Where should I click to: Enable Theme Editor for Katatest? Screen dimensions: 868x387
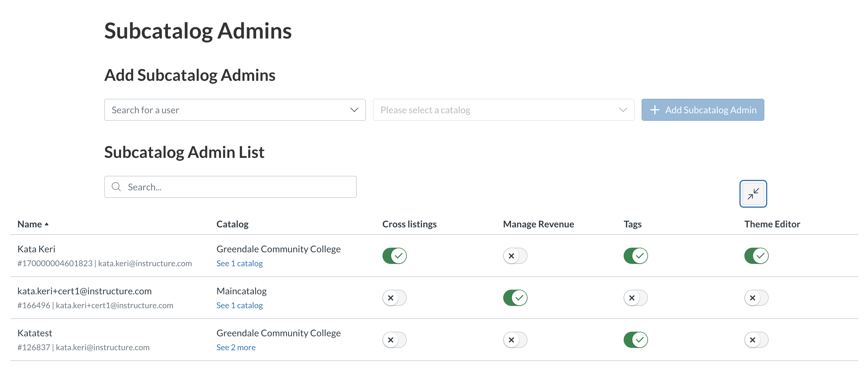(756, 340)
